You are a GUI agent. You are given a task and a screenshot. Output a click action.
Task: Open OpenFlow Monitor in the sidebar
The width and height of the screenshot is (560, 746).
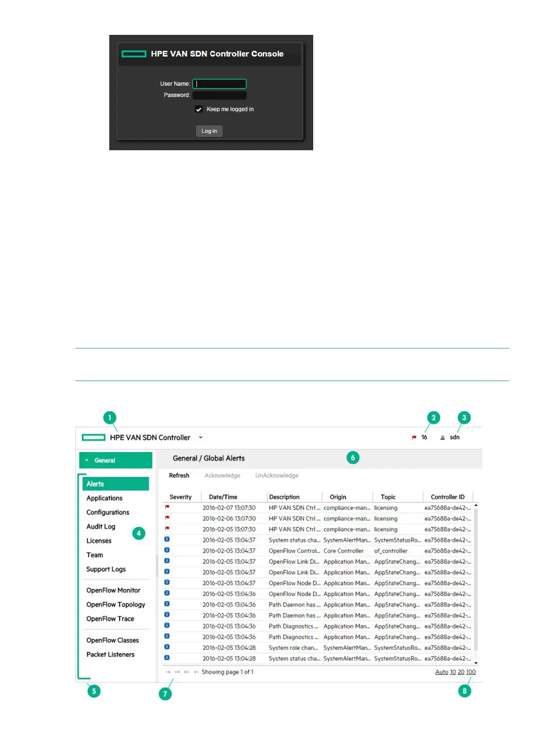click(x=113, y=590)
